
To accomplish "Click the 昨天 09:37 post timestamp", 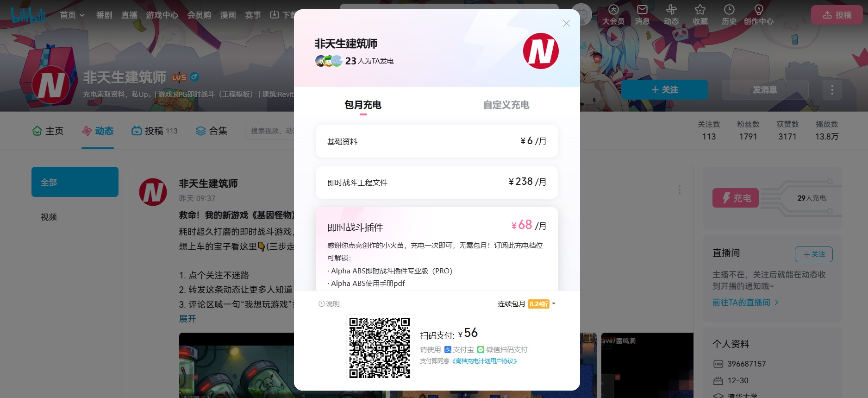I will click(x=197, y=198).
